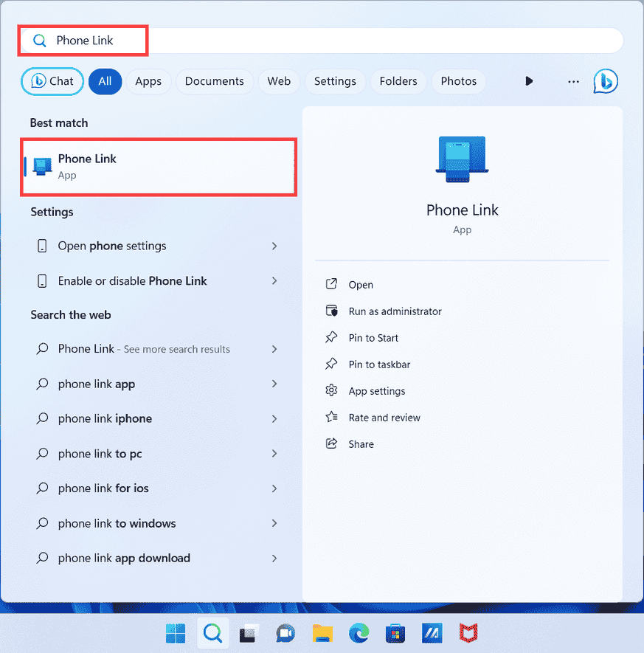Viewport: 644px width, 653px height.
Task: Click the search magnifier icon in search box
Action: coord(39,41)
